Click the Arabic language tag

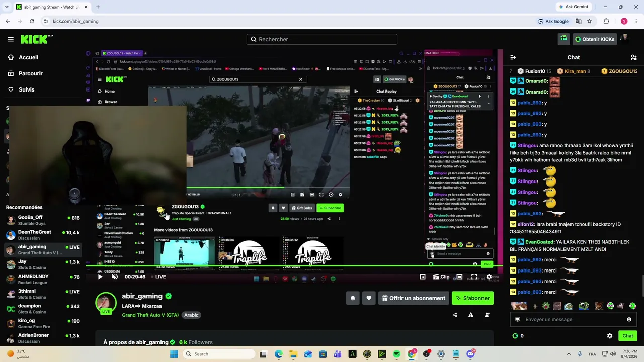(x=191, y=315)
